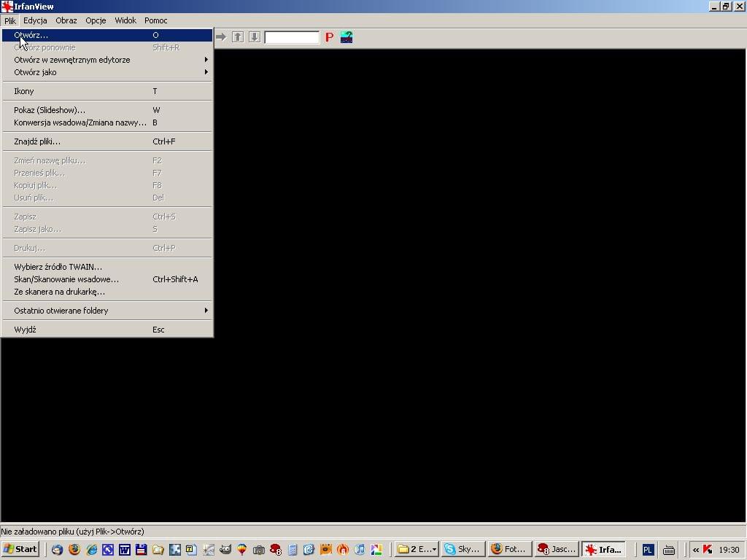Click the down arrow page button
This screenshot has height=560, width=747.
click(255, 36)
